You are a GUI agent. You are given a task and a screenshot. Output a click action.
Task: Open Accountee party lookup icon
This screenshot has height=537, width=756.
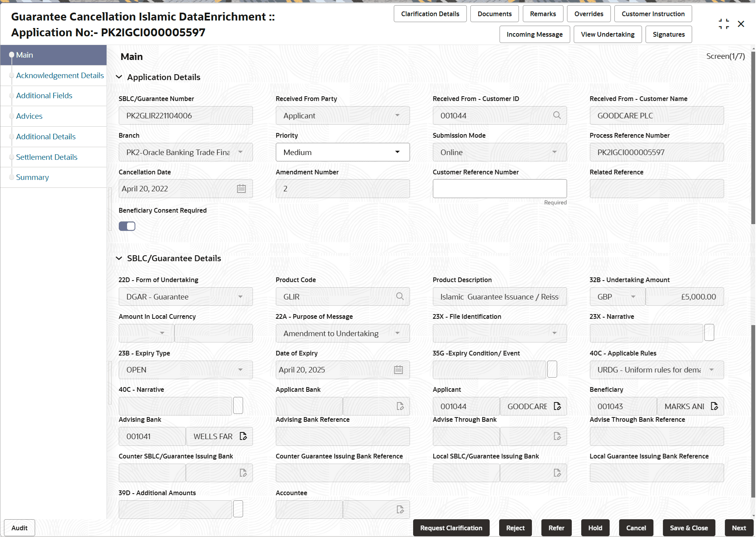pos(400,509)
